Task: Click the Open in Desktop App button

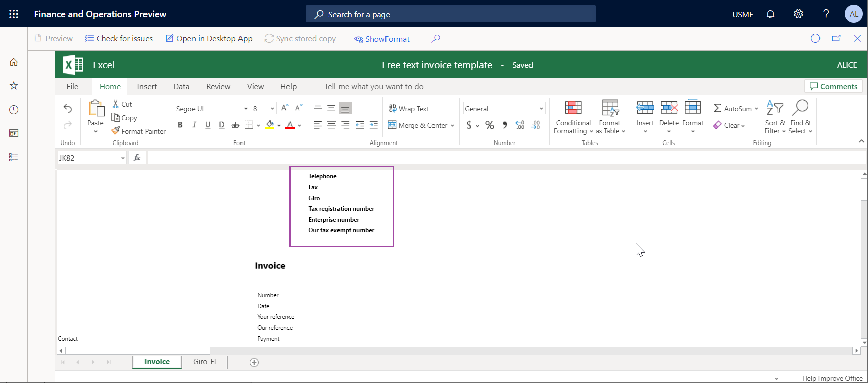Action: [x=209, y=39]
